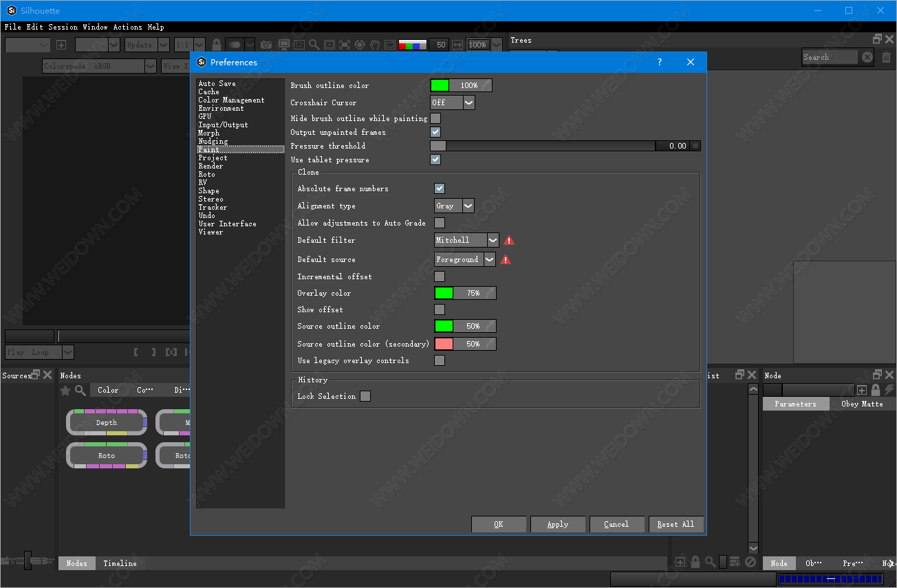897x588 pixels.
Task: Open the Update dropdown in viewer toolbar
Action: point(147,45)
